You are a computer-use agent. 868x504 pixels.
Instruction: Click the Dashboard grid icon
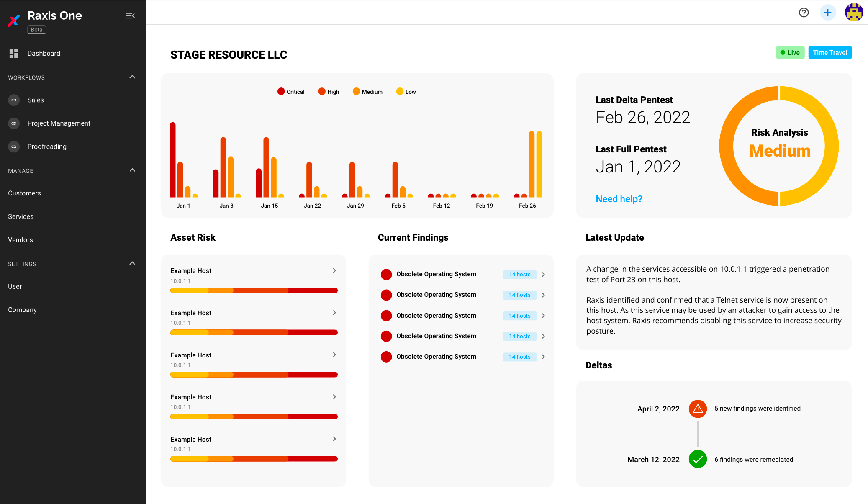click(x=14, y=53)
